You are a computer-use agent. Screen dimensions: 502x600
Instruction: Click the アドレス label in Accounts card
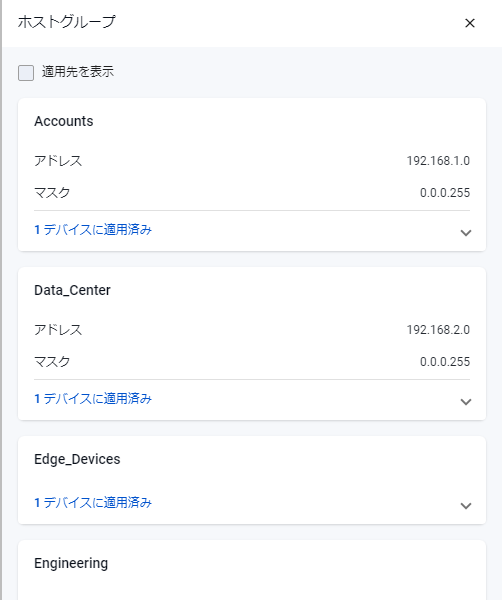(x=58, y=161)
